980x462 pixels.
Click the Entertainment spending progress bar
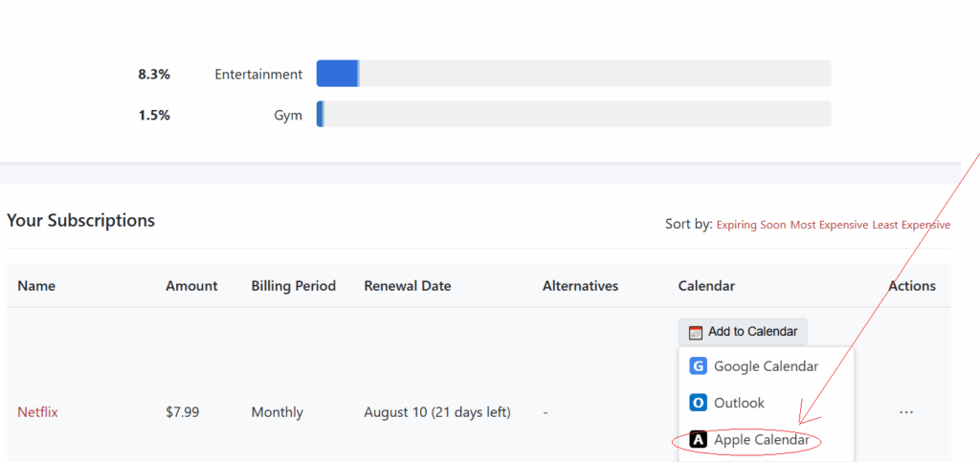click(x=573, y=74)
